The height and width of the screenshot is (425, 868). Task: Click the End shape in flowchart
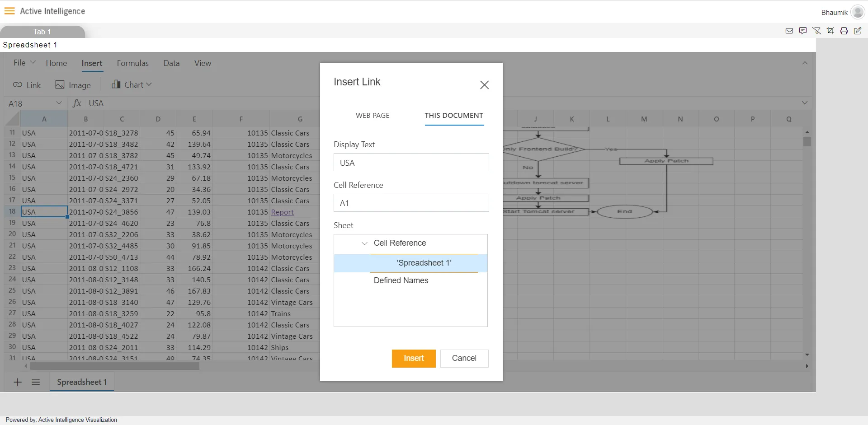point(625,211)
